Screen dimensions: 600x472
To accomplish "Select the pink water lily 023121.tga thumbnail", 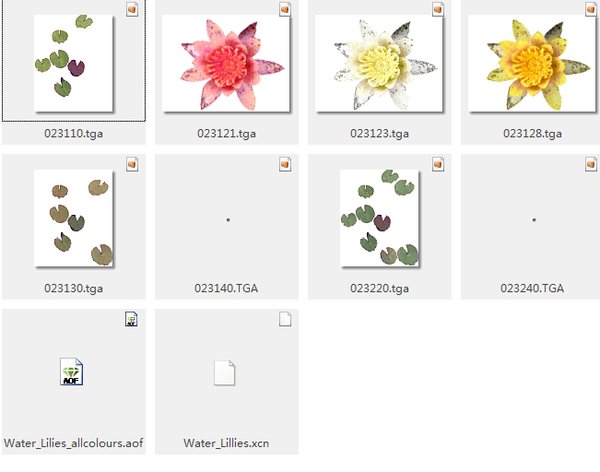I will click(x=226, y=64).
